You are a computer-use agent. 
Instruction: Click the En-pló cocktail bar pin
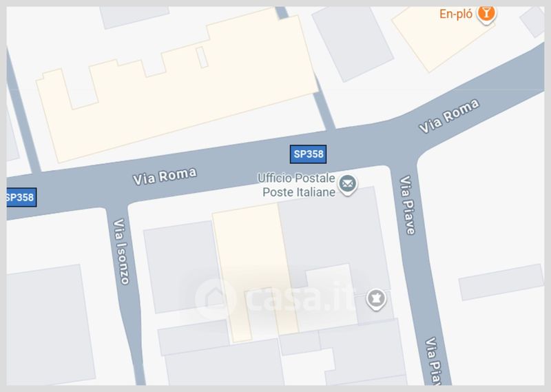(486, 14)
